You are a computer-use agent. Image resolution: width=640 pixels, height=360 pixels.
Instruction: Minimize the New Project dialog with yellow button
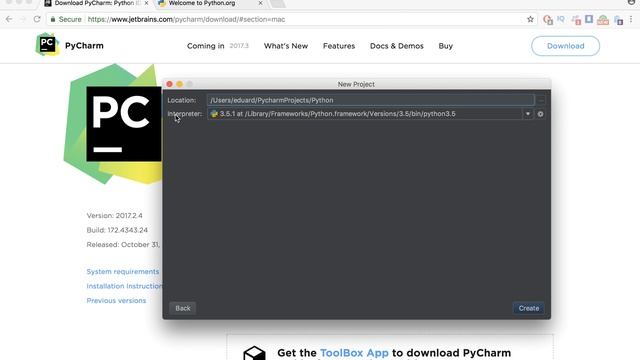click(180, 84)
